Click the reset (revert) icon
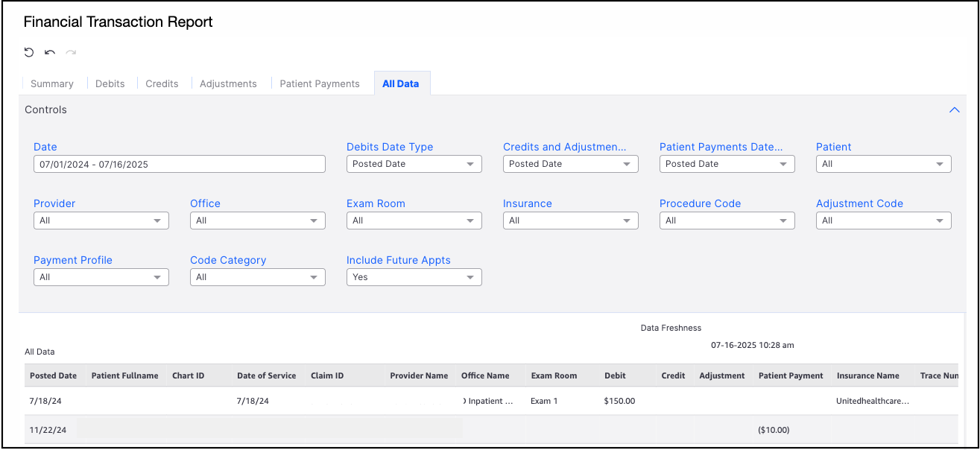Viewport: 980px width, 450px height. [x=29, y=52]
